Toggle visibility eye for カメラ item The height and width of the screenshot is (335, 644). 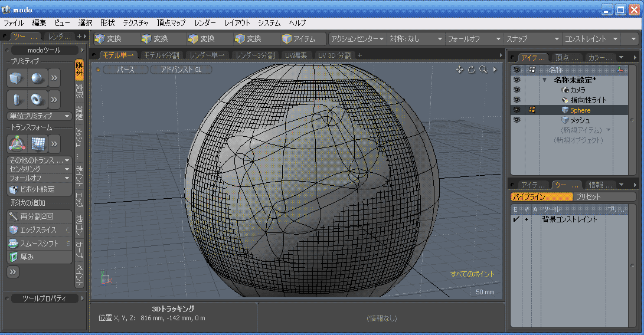(516, 90)
